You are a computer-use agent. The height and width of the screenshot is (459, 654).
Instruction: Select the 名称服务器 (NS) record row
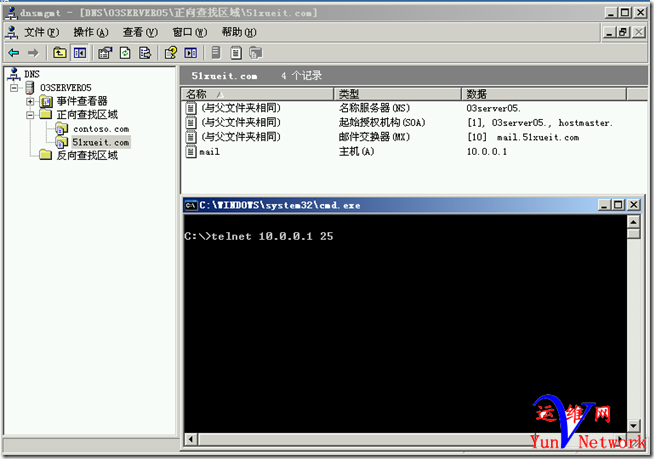coord(414,108)
